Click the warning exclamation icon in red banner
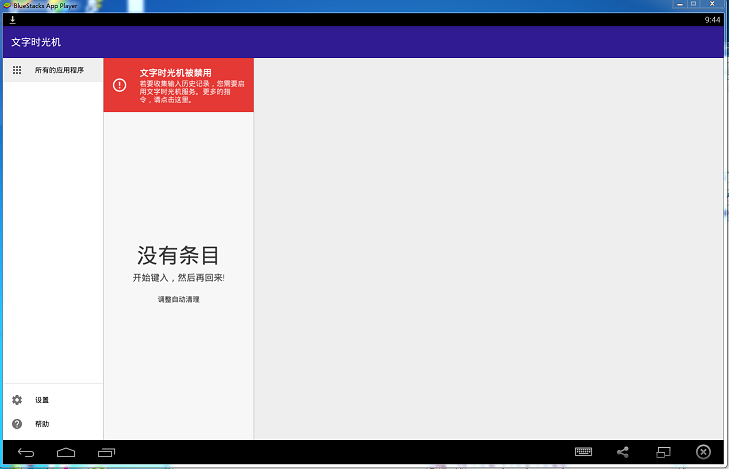Screen dimensions: 729x469 pyautogui.click(x=120, y=85)
